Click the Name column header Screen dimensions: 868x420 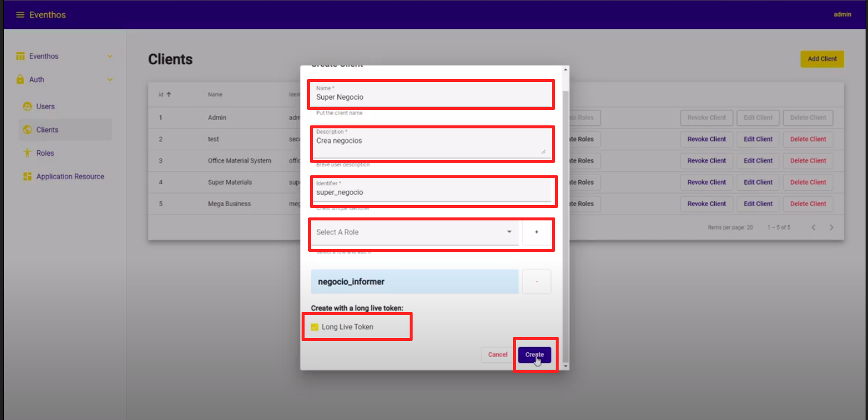click(x=215, y=94)
